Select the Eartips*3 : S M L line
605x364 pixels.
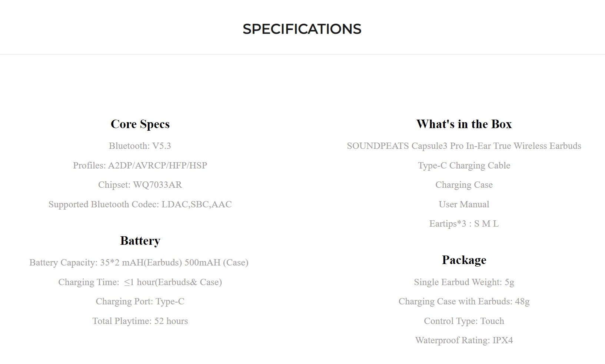click(464, 224)
